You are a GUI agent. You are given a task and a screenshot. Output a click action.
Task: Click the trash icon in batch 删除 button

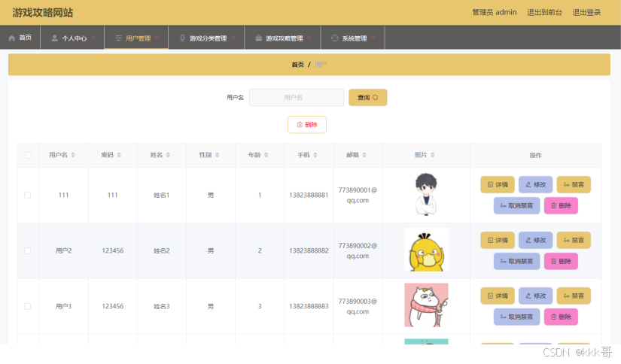point(300,125)
